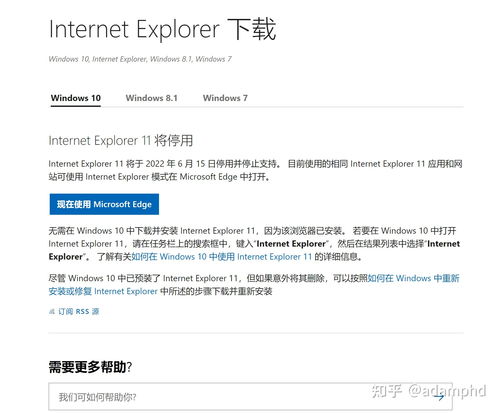Click the Internet Explorer 11 将停用 heading

(x=121, y=140)
